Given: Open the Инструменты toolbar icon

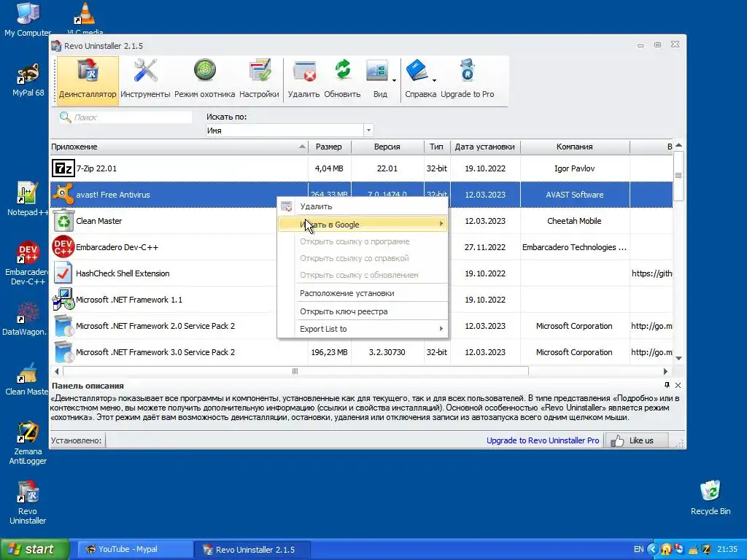Looking at the screenshot, I should coord(145,79).
